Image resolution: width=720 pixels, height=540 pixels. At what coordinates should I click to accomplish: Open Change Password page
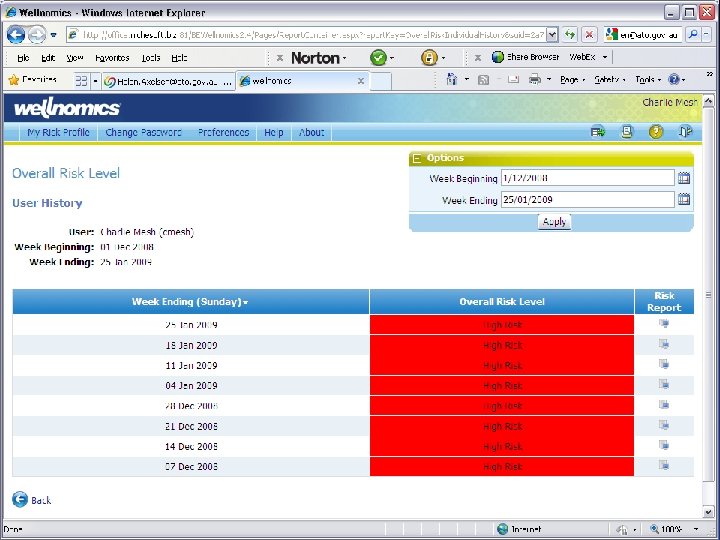143,132
